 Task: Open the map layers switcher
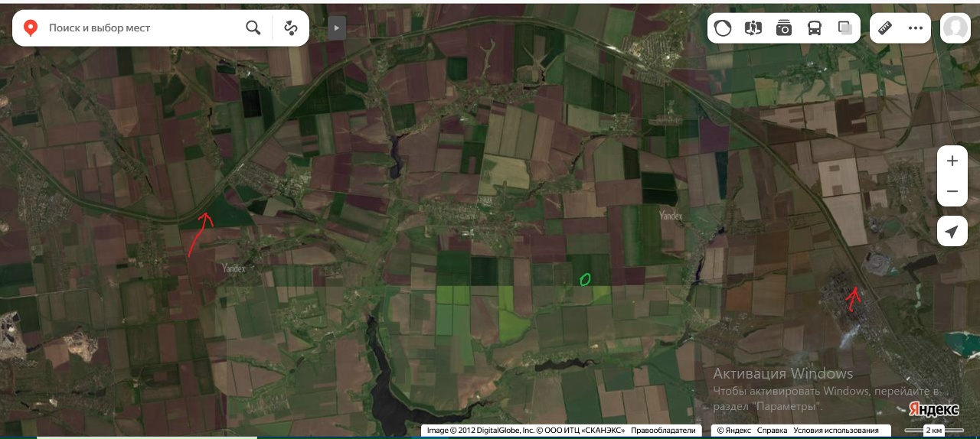(x=845, y=28)
